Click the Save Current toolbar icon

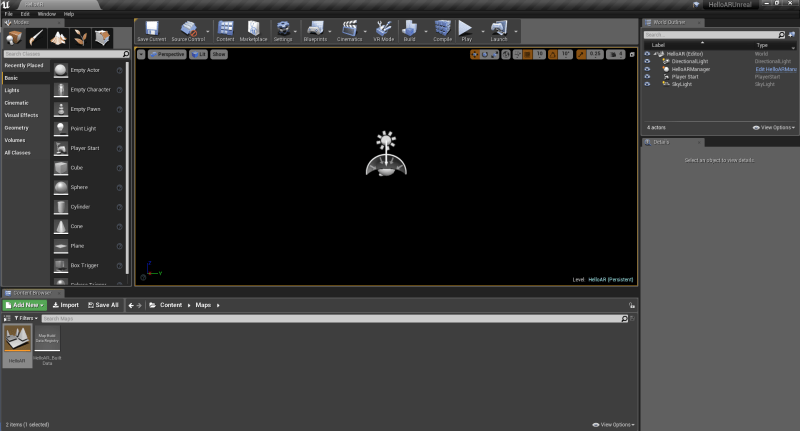(x=152, y=31)
